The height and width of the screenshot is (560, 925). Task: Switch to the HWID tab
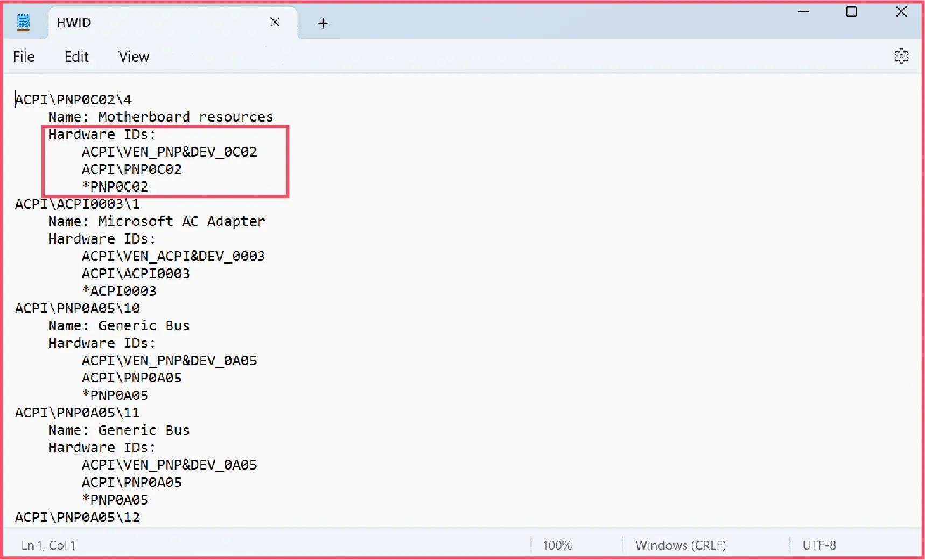[73, 23]
